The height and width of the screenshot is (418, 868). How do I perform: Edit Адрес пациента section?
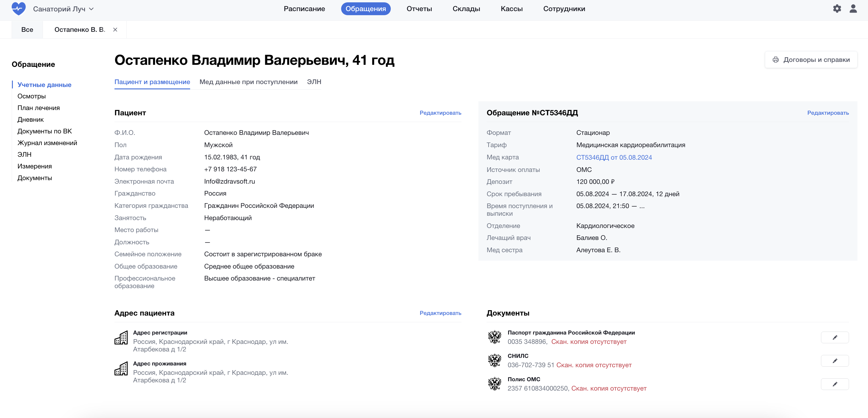pos(440,313)
